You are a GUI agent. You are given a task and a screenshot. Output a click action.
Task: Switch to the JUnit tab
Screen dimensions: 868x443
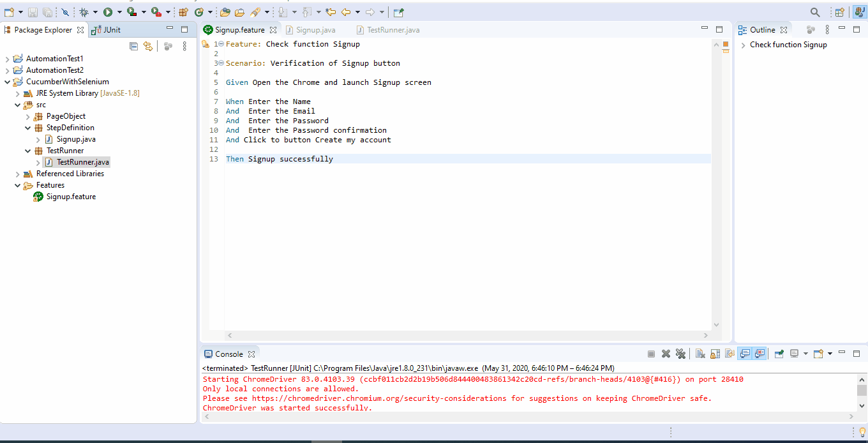tap(106, 30)
